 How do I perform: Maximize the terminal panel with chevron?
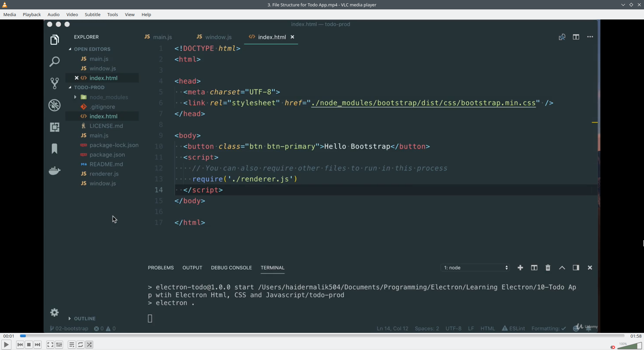click(x=562, y=268)
